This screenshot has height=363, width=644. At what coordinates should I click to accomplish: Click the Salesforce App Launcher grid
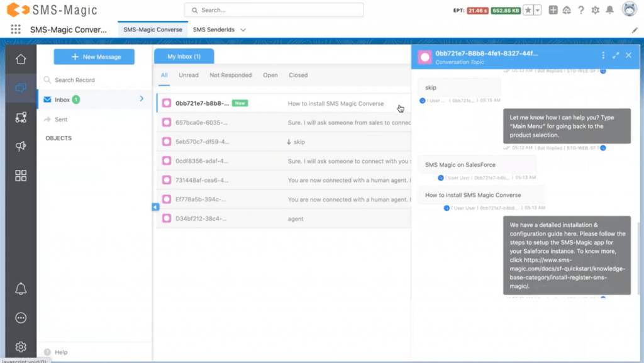pos(16,30)
